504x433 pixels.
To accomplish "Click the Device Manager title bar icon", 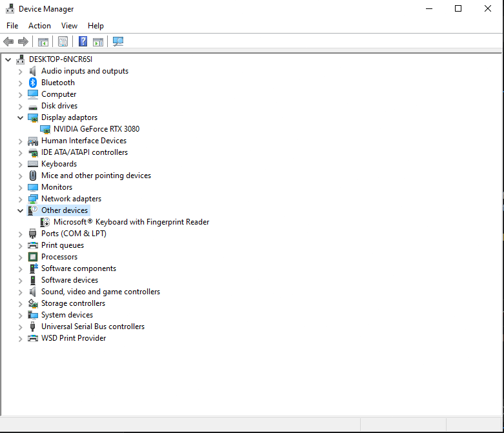I will [10, 8].
